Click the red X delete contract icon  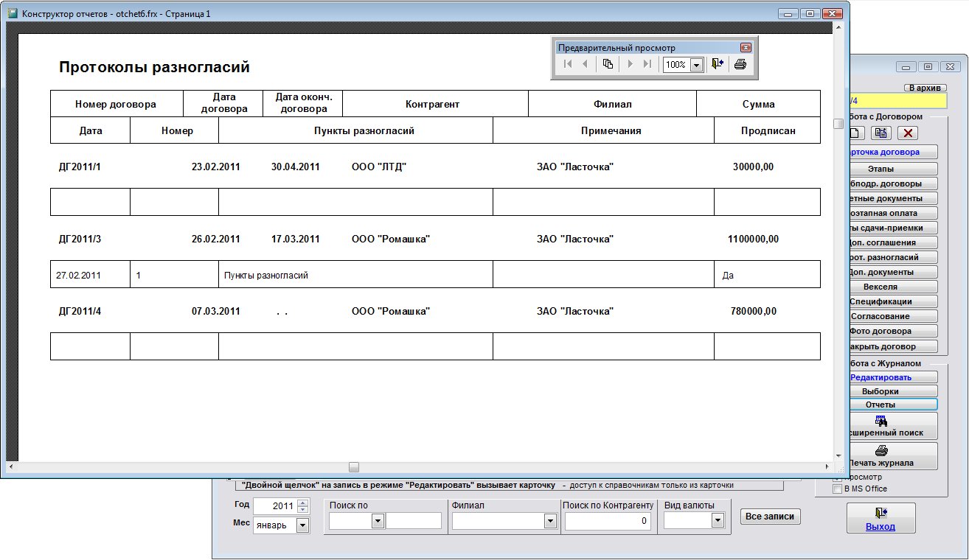coord(907,133)
